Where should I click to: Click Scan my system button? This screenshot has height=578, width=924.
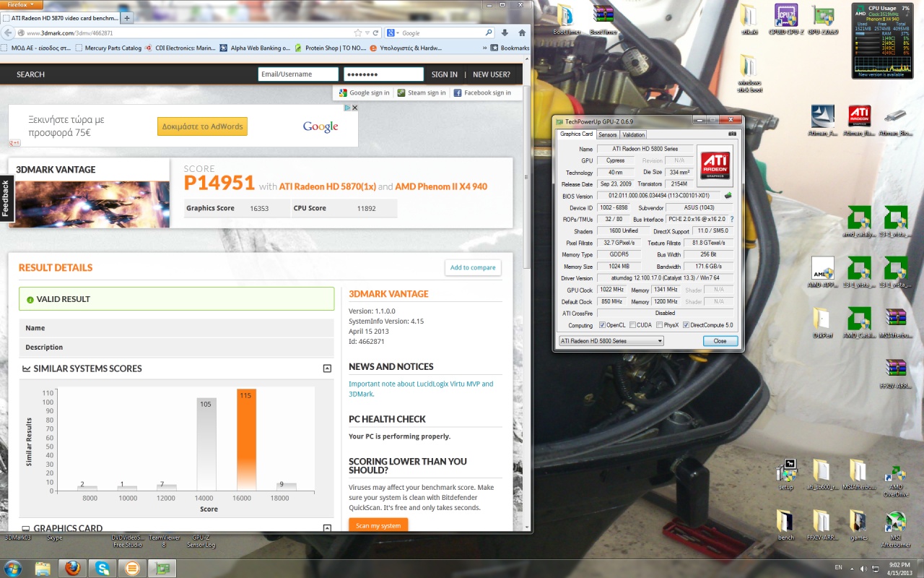coord(378,525)
